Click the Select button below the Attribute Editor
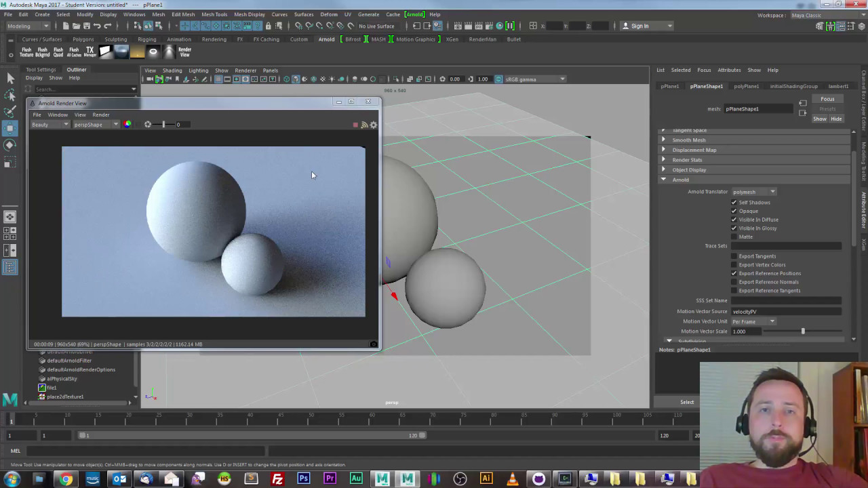Screen dimensions: 868x488 (x=687, y=402)
